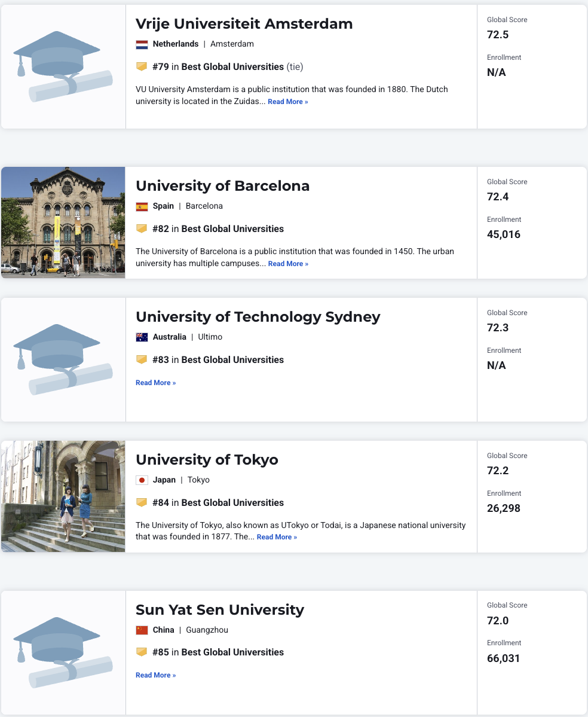Click the Japan flag icon
The image size is (588, 717).
142,480
